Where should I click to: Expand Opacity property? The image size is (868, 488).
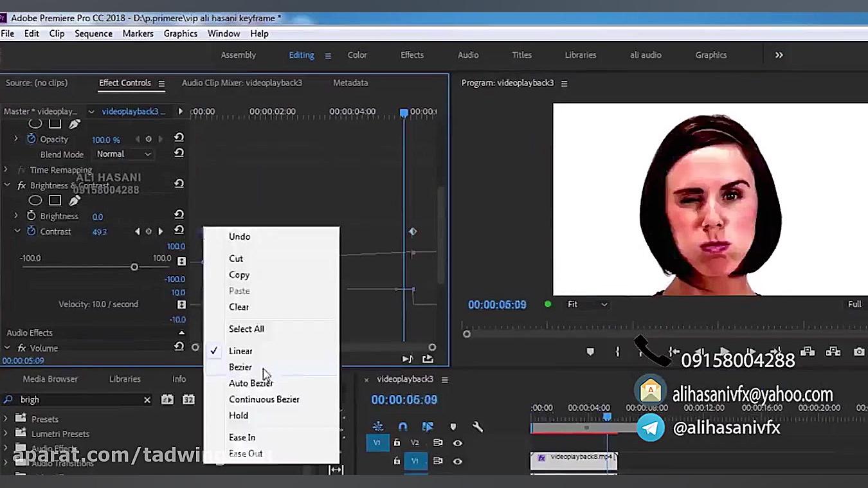point(16,139)
